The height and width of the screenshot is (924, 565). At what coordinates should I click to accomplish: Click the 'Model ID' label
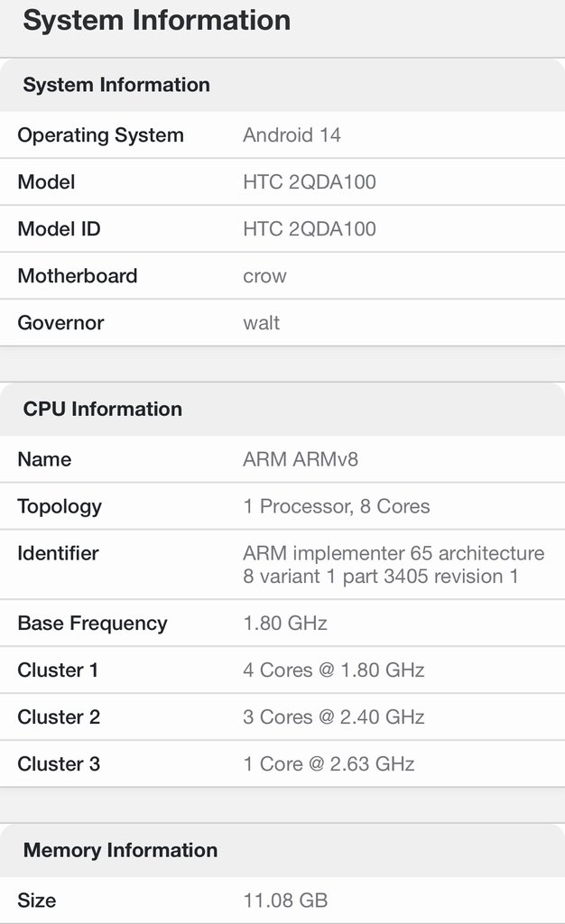[59, 228]
